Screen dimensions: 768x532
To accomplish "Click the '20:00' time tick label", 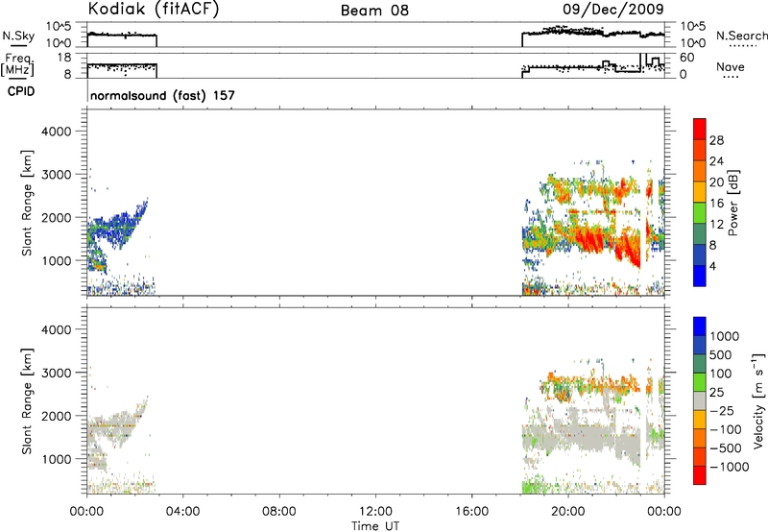I will coord(567,512).
